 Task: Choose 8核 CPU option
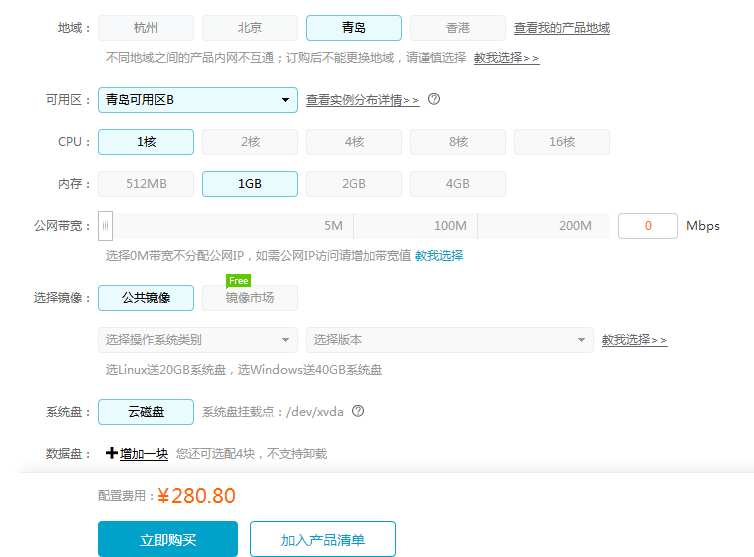click(457, 142)
